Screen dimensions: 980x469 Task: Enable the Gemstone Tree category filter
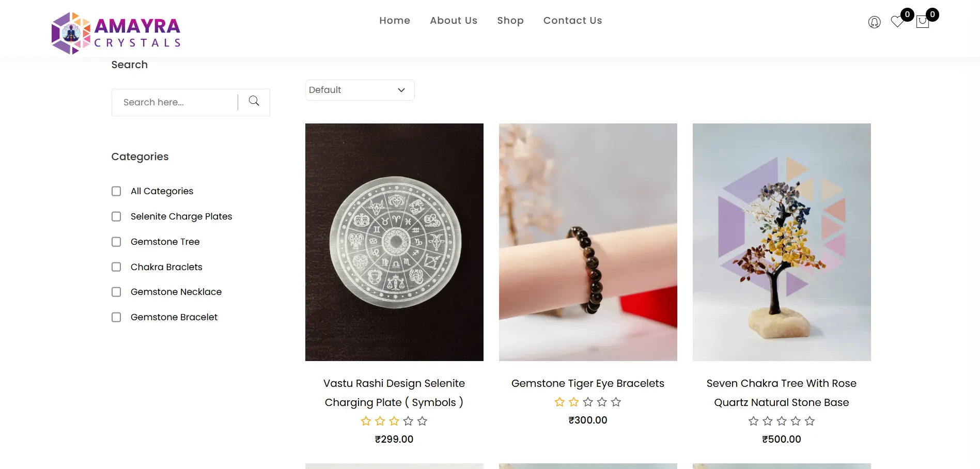[116, 241]
